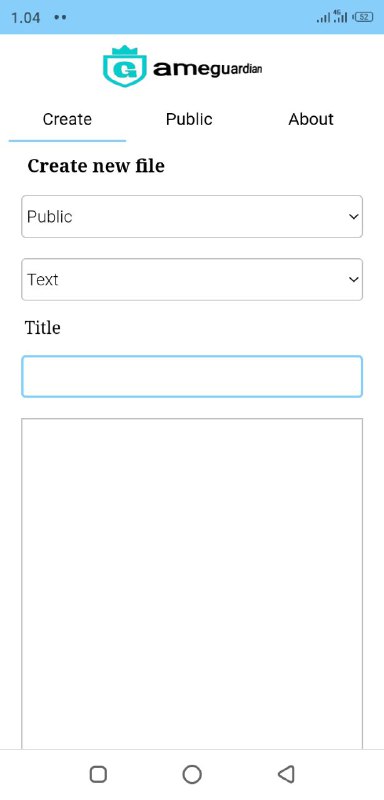384x800 pixels.
Task: Tap the clock time in status bar
Action: [25, 17]
